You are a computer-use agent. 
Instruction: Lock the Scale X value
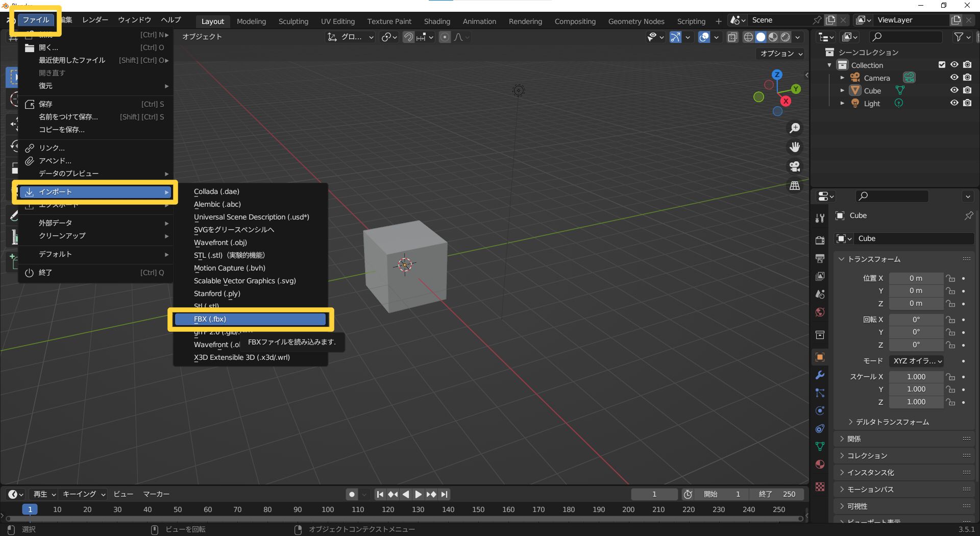coord(950,377)
